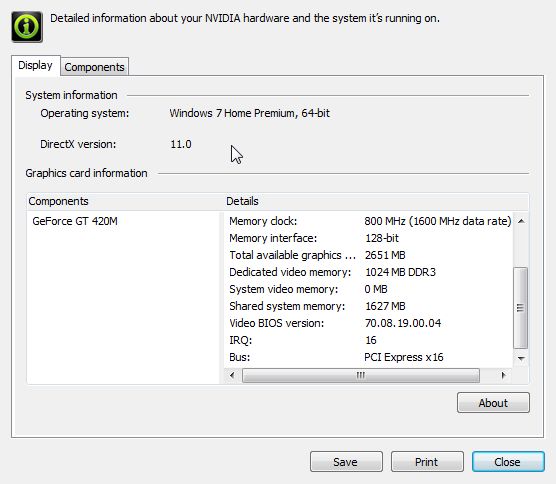Print the system information

(427, 462)
